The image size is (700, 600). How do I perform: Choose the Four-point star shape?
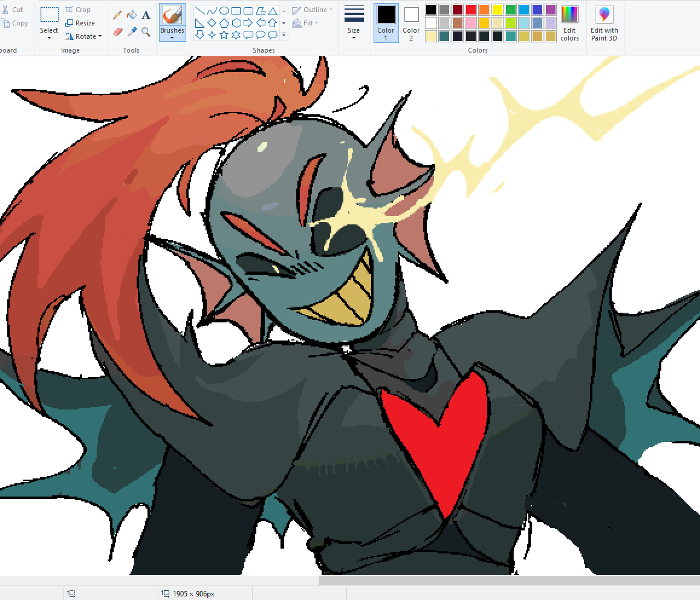(212, 35)
